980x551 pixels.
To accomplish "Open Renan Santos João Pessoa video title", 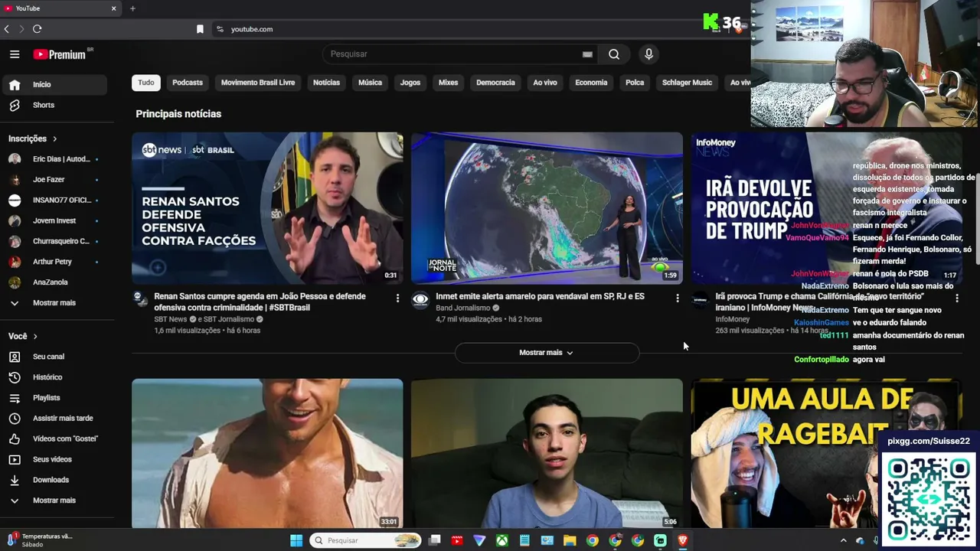I will point(260,302).
